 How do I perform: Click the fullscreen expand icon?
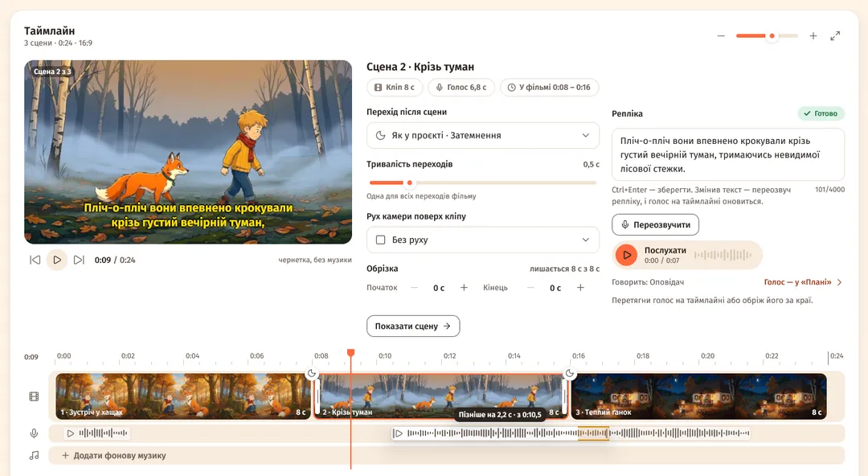(835, 36)
